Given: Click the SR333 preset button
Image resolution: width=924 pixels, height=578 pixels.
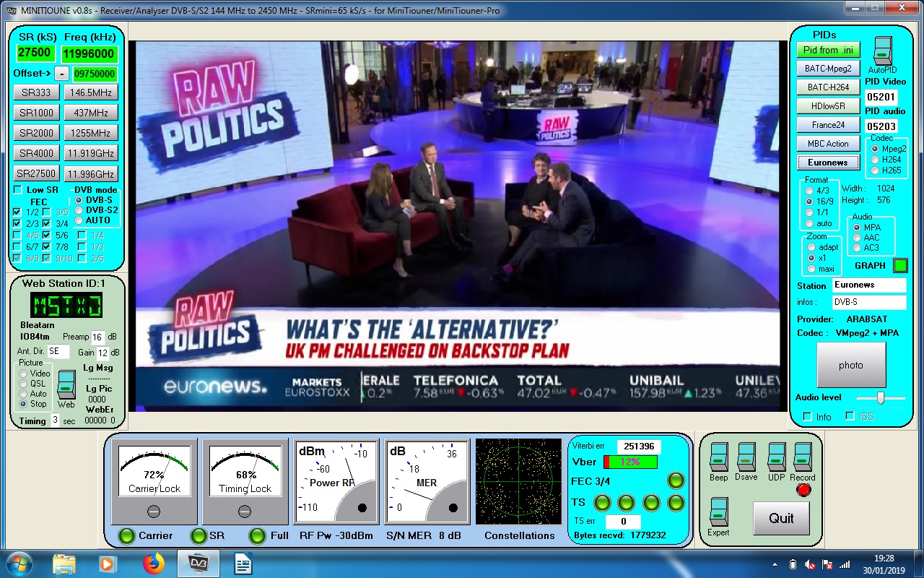Looking at the screenshot, I should click(x=35, y=92).
